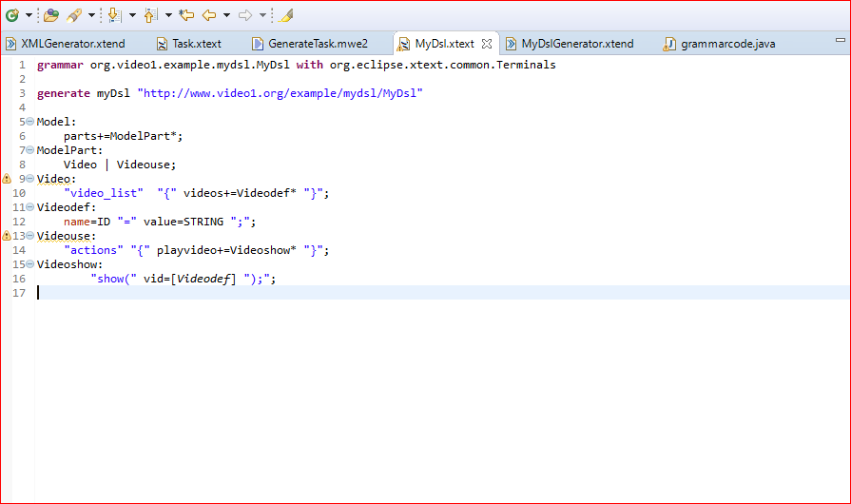Click the 'Videoshow:' rule name
The height and width of the screenshot is (504, 851).
coord(69,264)
